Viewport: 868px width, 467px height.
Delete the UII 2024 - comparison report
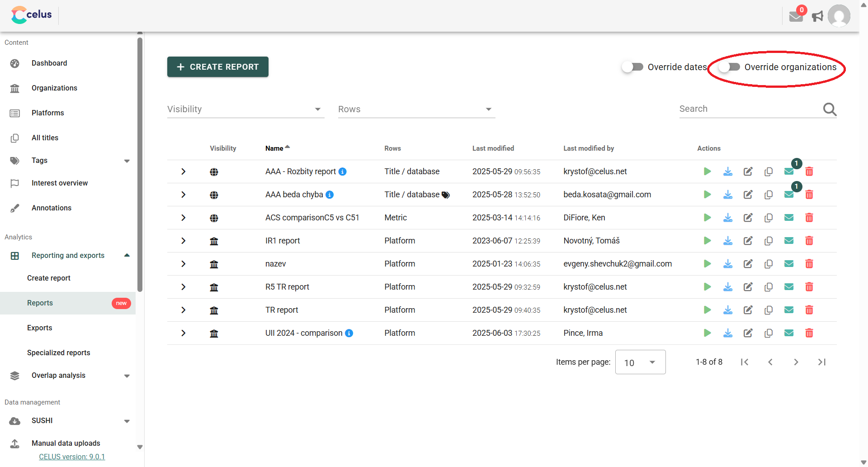click(x=809, y=333)
